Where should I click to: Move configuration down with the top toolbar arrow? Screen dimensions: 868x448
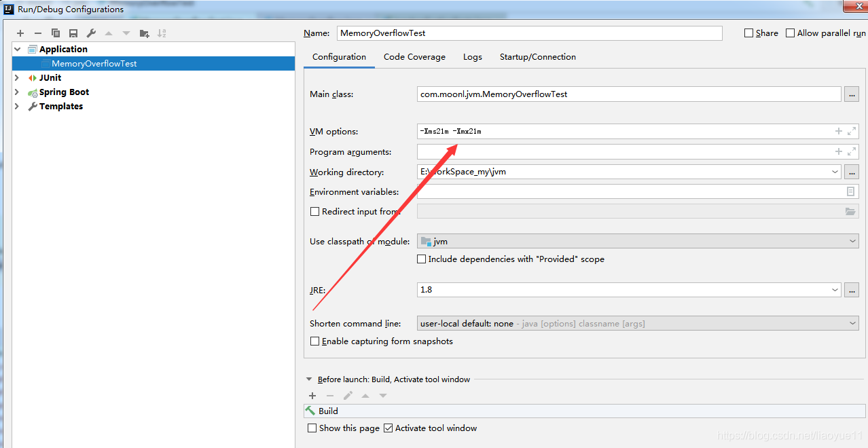point(126,33)
